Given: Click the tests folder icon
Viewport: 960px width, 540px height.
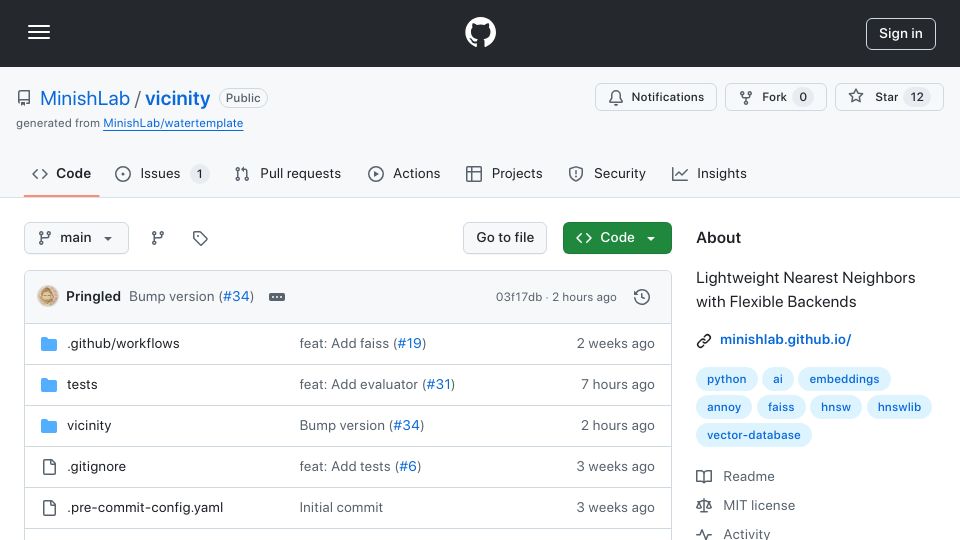Looking at the screenshot, I should pos(49,385).
